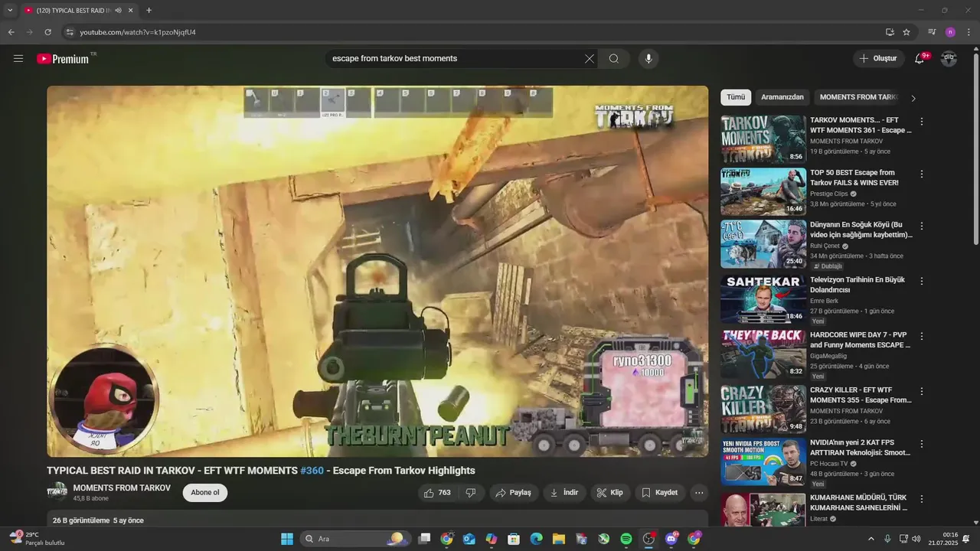
Task: Go to YouTube Premium home logo
Action: [x=63, y=58]
